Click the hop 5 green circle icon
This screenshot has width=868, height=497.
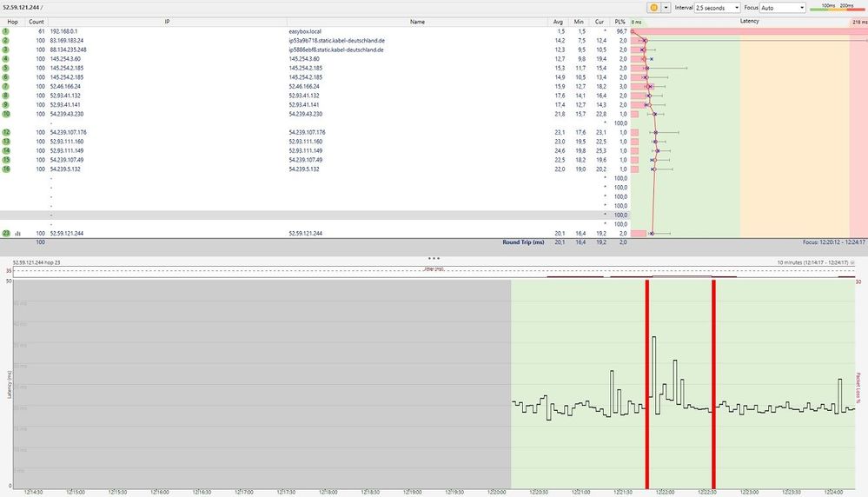(x=5, y=68)
